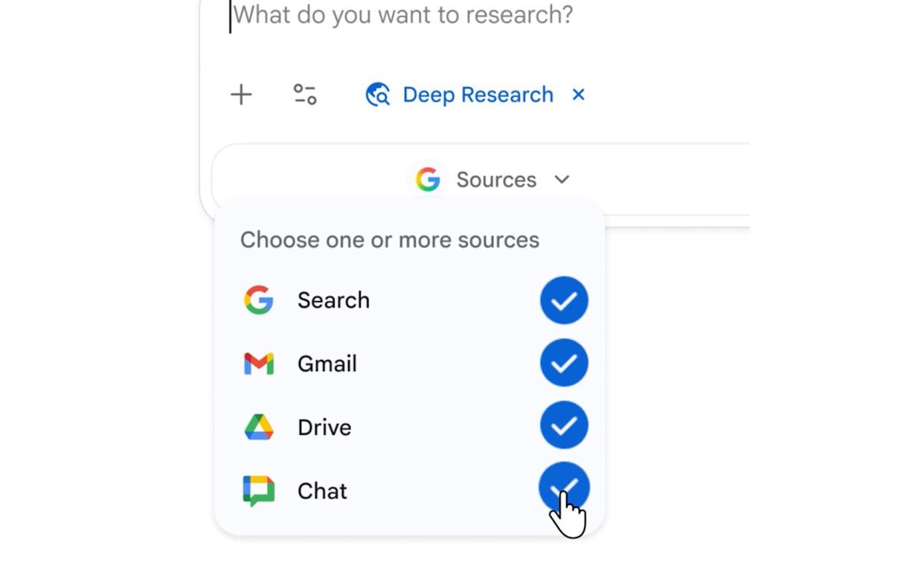This screenshot has height=577, width=924.
Task: Click the Search source label text
Action: pyautogui.click(x=333, y=300)
